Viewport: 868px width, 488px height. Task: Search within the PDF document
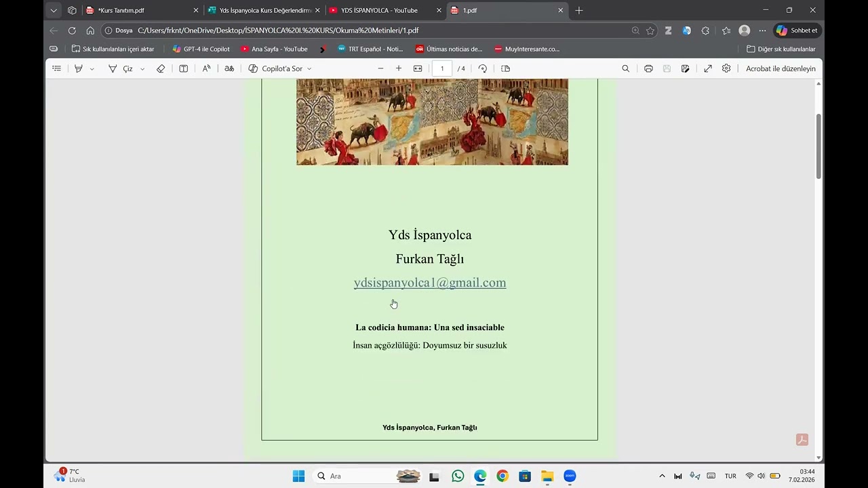(626, 68)
